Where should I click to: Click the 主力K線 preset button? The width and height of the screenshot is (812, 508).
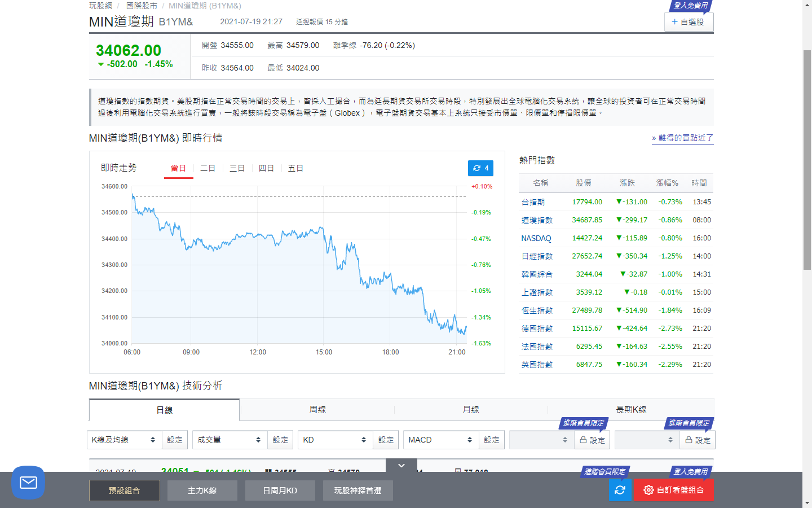click(202, 491)
